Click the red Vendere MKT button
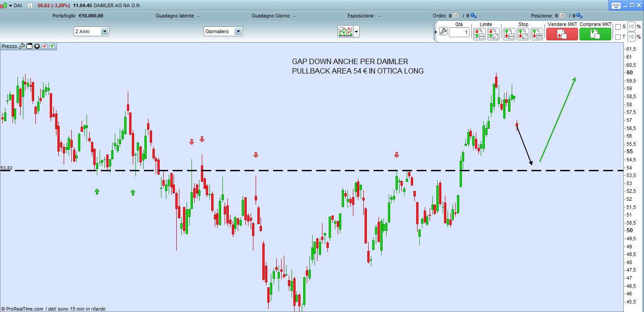This screenshot has width=644, height=312. point(562,34)
